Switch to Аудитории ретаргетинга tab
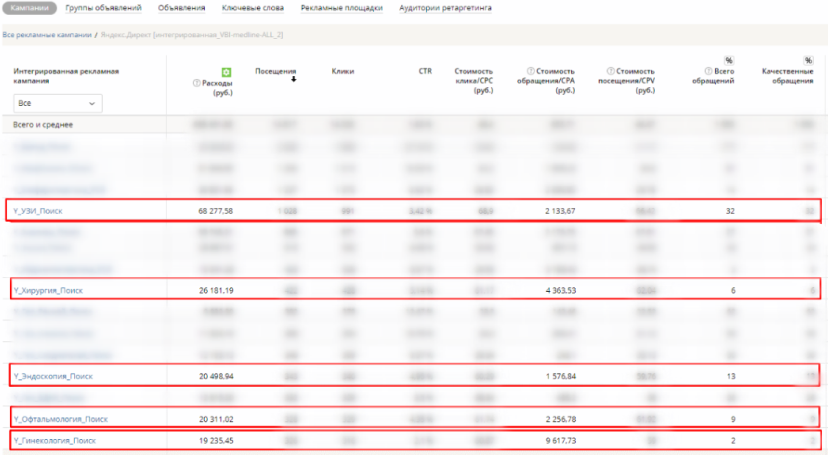Screen dimensions: 828x455 [445, 8]
